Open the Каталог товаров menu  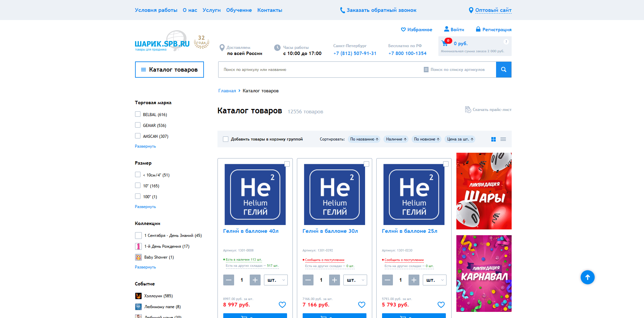[x=169, y=69]
